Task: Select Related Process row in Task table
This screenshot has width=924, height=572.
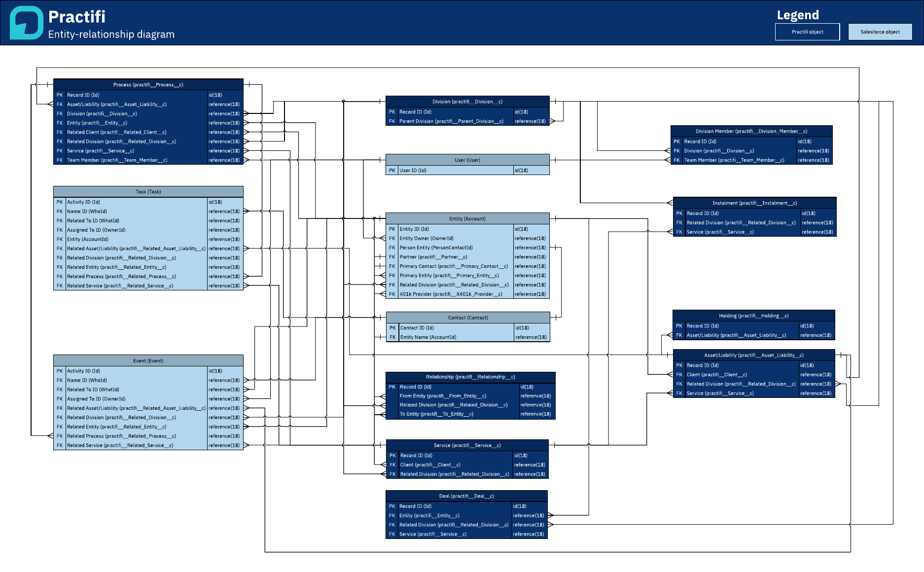Action: [148, 277]
